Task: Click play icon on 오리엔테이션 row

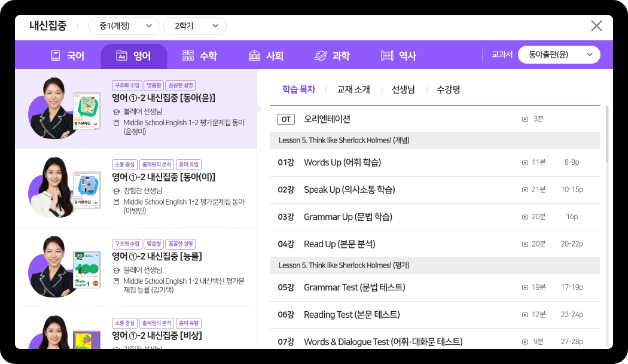Action: coord(525,119)
